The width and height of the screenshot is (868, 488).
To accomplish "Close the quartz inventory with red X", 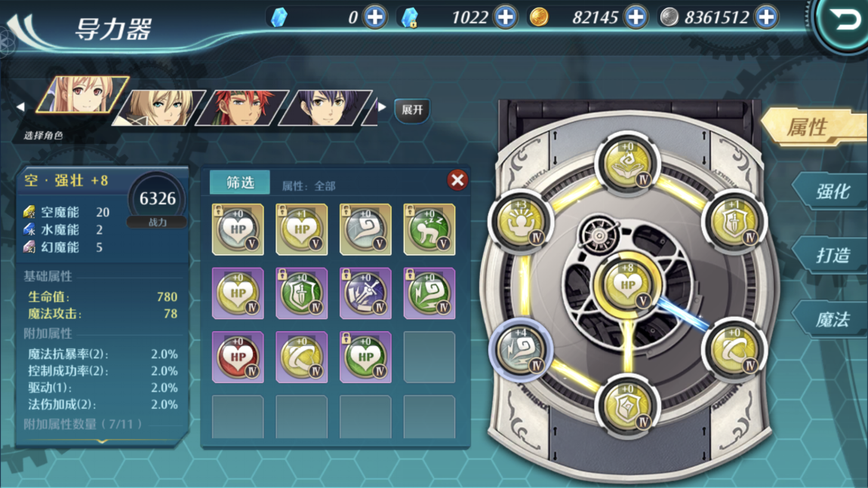I will tap(457, 180).
